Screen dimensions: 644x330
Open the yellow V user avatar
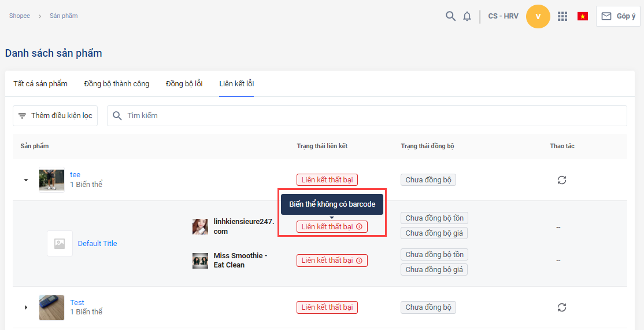(538, 16)
